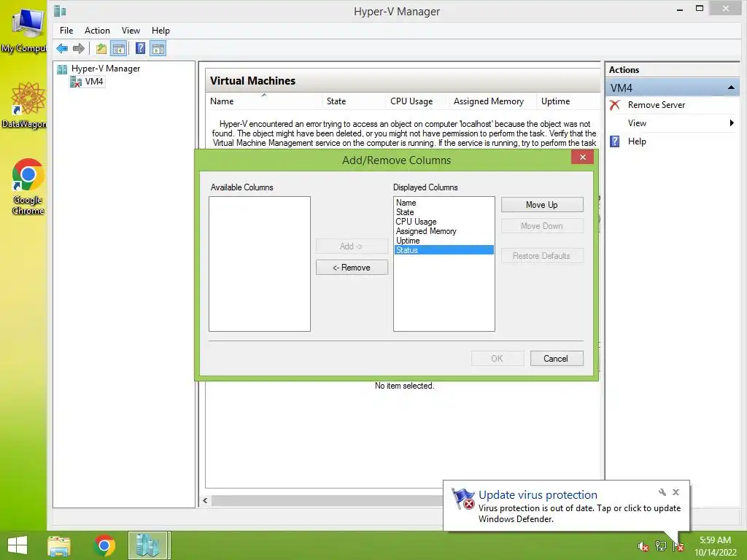Screen dimensions: 747x560
Task: Sort by the Assigned Memory column header
Action: click(492, 101)
